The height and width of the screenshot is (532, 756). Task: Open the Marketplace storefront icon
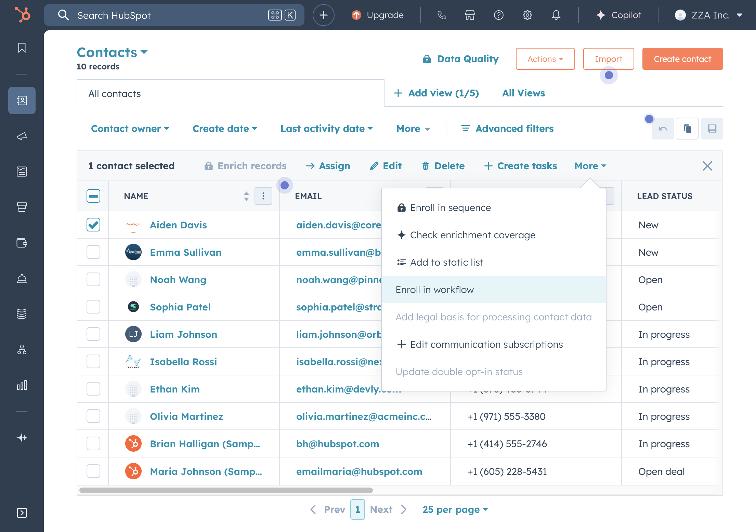click(x=470, y=15)
